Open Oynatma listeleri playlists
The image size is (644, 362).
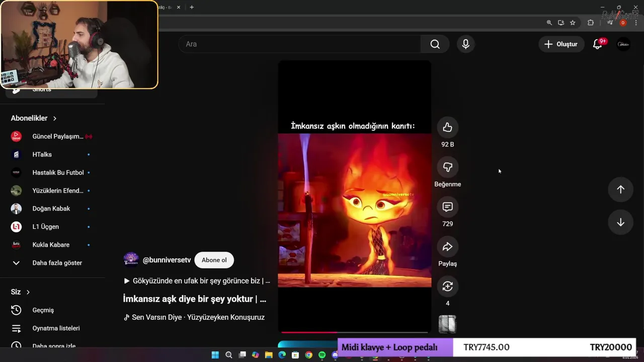click(52, 328)
